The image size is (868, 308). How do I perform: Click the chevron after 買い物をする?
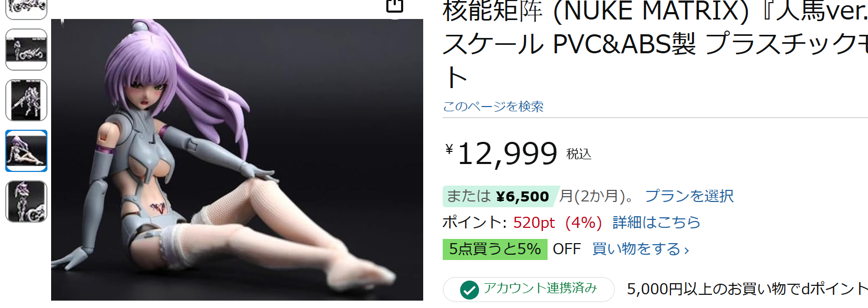pos(687,251)
